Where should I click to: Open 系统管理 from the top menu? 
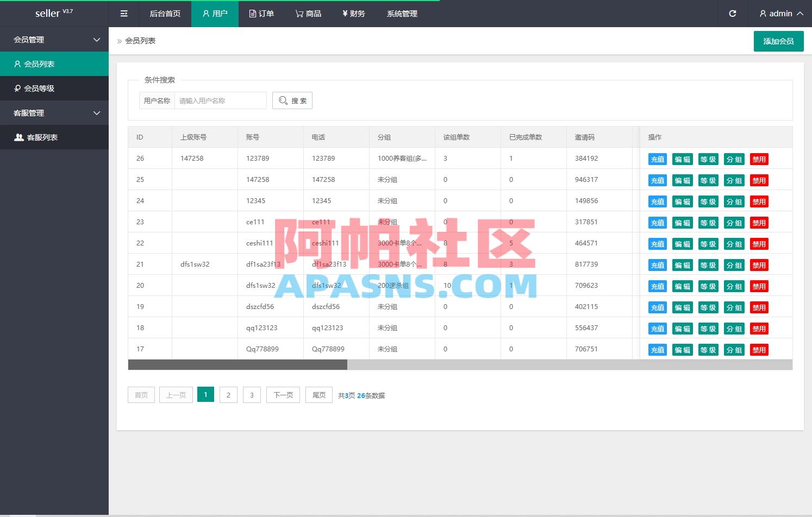pos(402,14)
